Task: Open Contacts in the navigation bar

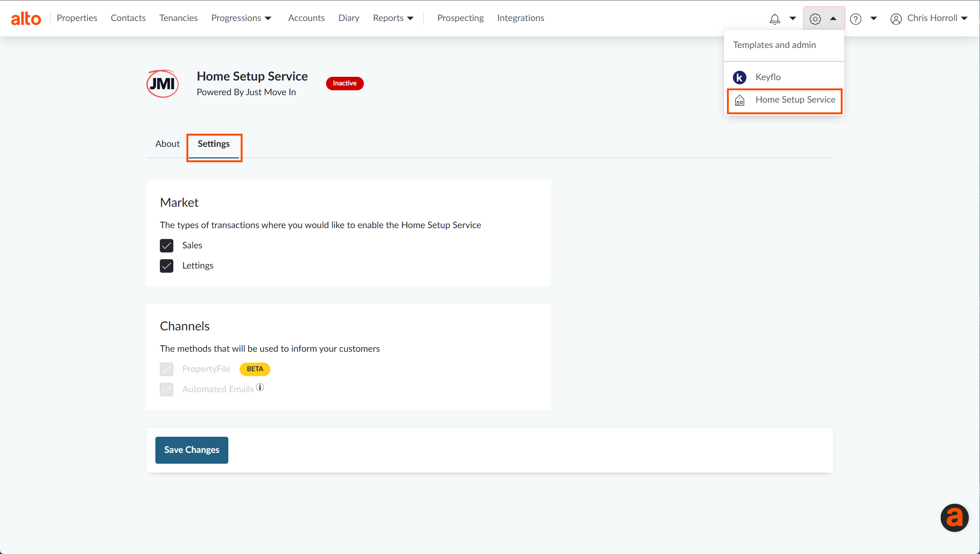Action: tap(128, 18)
